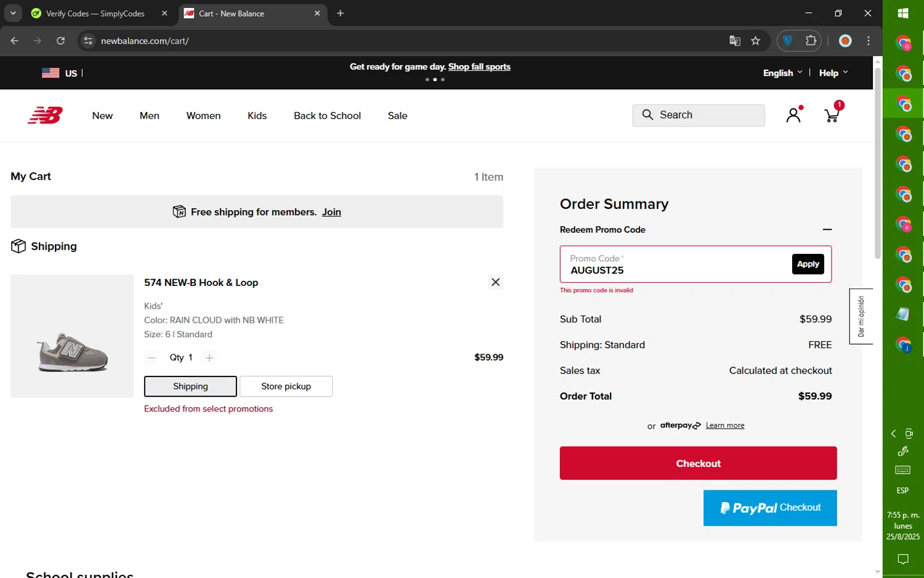Viewport: 924px width, 578px height.
Task: Open the Sale menu
Action: [397, 115]
